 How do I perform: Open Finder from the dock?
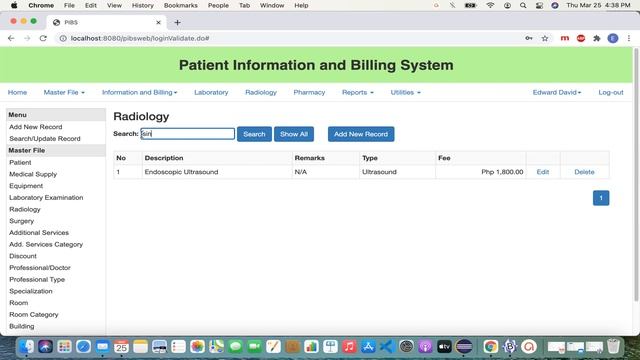pos(27,347)
